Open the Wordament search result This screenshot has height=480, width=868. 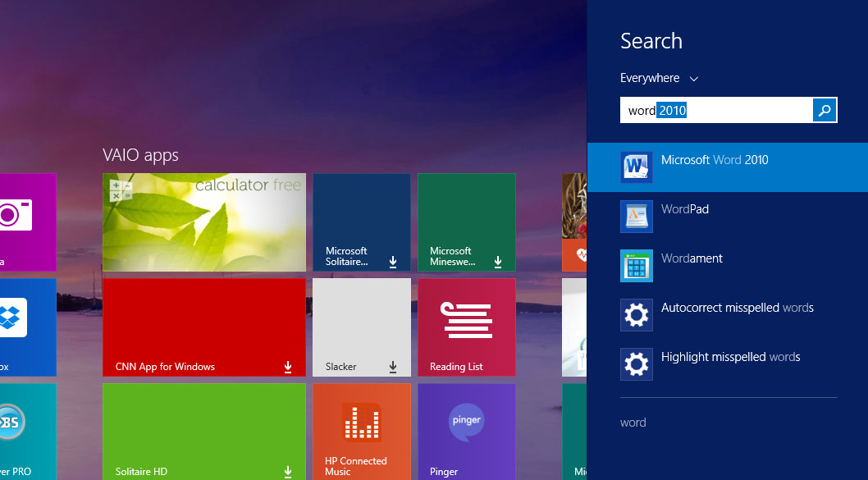pos(728,266)
